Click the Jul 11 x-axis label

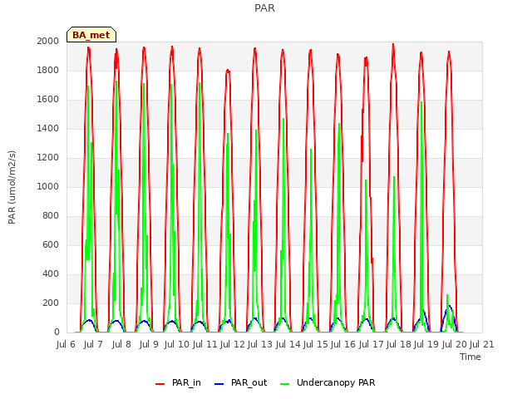click(204, 345)
